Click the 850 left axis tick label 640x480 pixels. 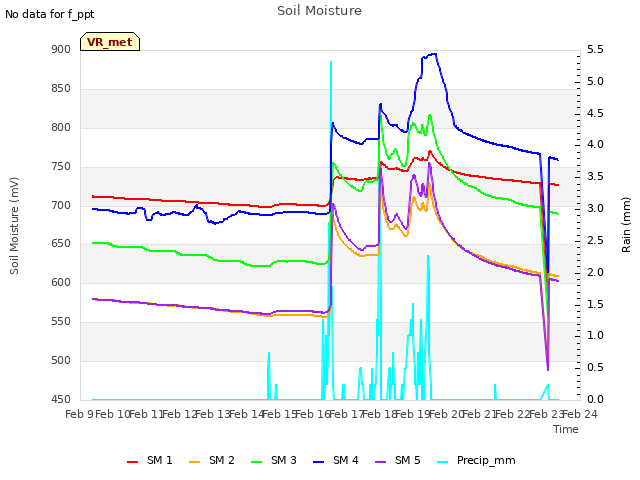[61, 89]
